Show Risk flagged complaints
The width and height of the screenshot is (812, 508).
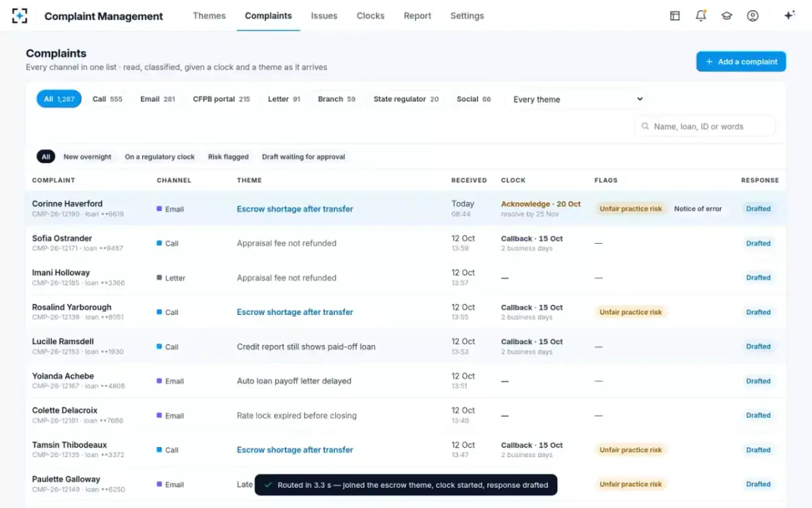[228, 156]
